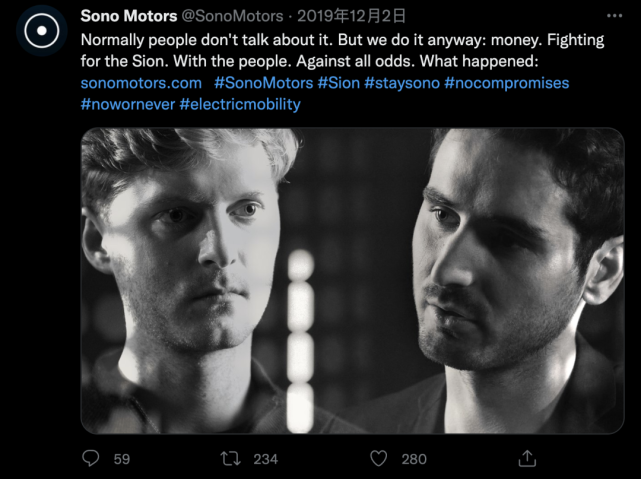Viewport: 641px width, 479px height.
Task: Click the @SonoMotors handle
Action: pyautogui.click(x=232, y=16)
